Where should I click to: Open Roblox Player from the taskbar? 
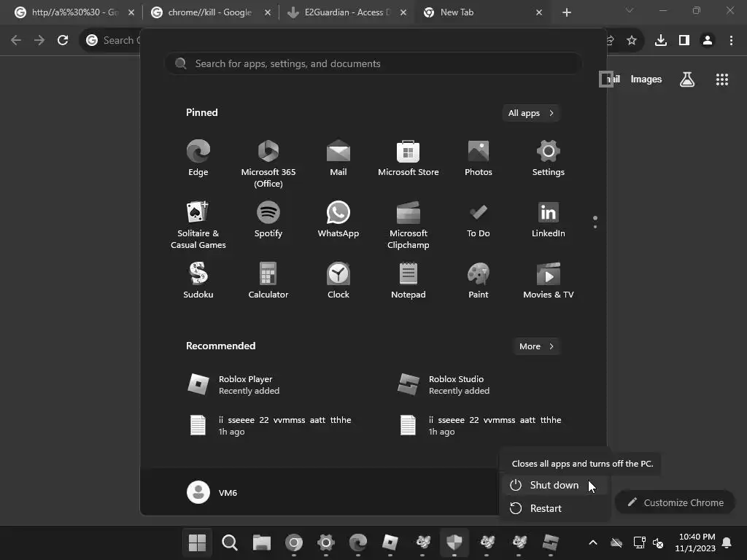pos(390,542)
